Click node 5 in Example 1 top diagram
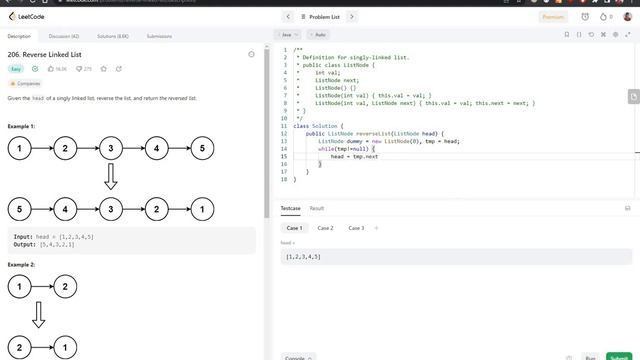Viewport: 640px width, 360px height. click(202, 148)
